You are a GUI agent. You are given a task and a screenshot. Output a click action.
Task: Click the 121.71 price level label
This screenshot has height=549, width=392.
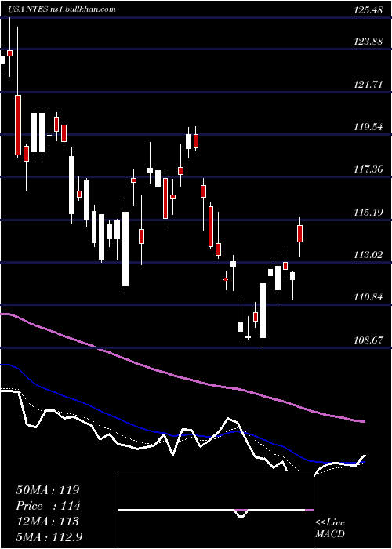[x=368, y=85]
